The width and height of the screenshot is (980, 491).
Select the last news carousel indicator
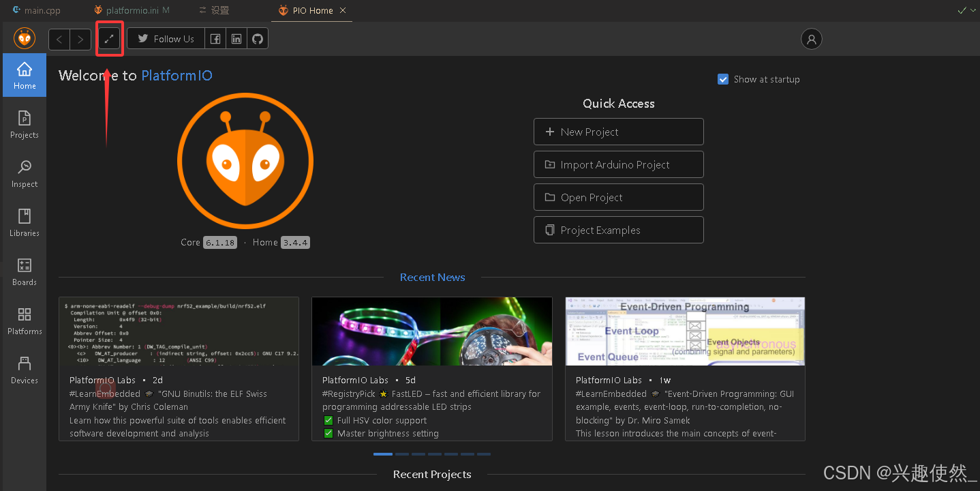(484, 454)
